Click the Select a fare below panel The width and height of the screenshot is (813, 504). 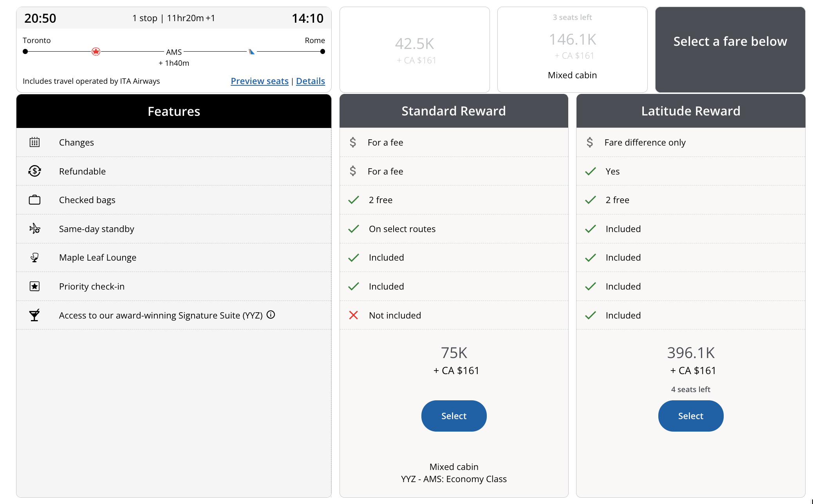click(x=730, y=50)
